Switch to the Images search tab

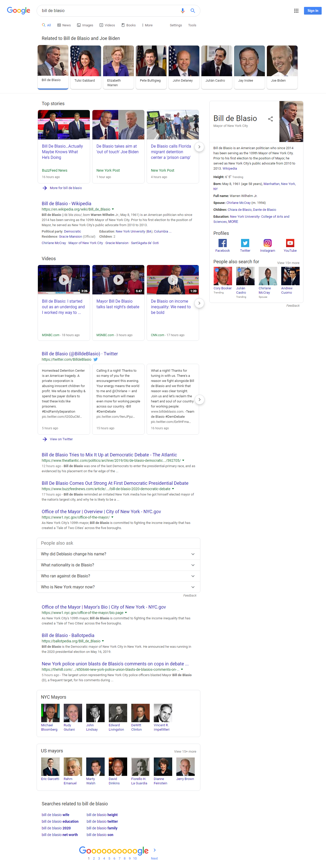click(x=85, y=25)
